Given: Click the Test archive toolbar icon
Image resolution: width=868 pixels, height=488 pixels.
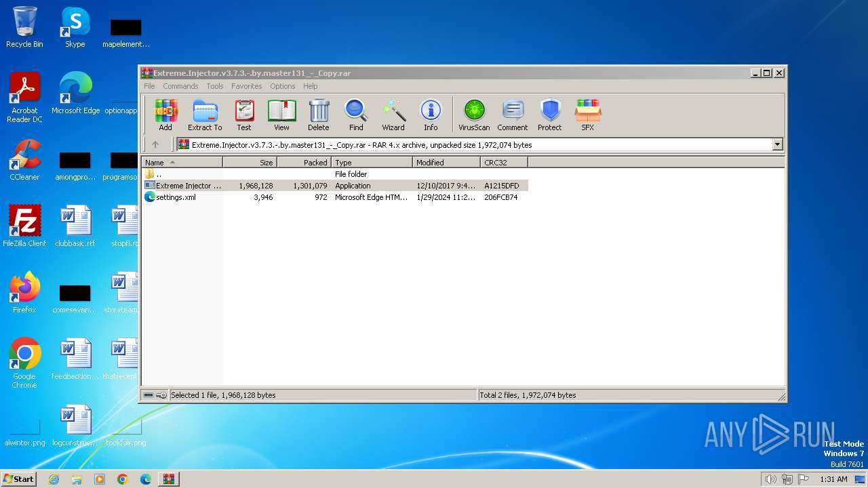Looking at the screenshot, I should [244, 115].
